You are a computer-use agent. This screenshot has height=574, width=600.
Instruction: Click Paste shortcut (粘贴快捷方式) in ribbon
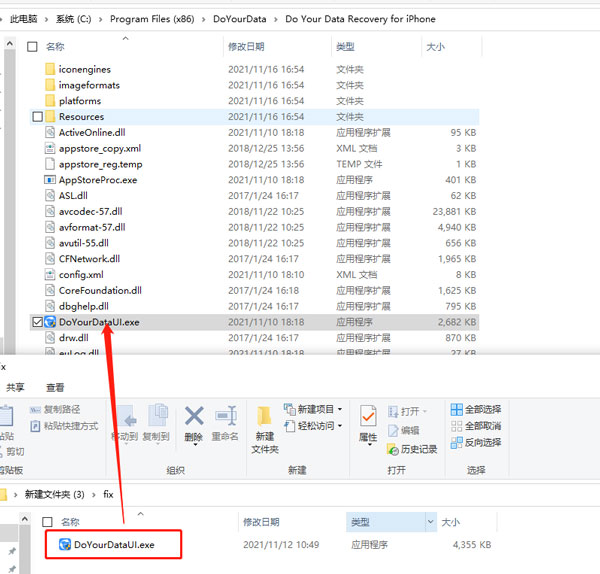[x=64, y=426]
